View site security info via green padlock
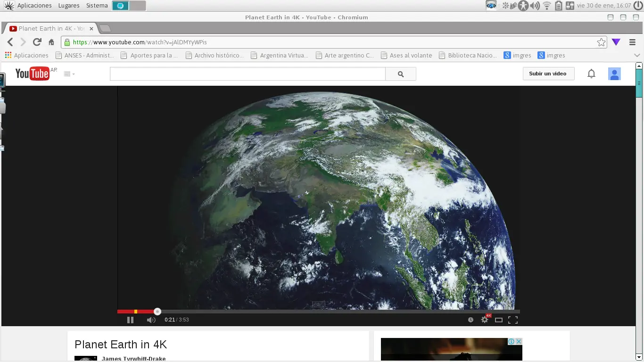This screenshot has width=644, height=362. click(x=67, y=42)
